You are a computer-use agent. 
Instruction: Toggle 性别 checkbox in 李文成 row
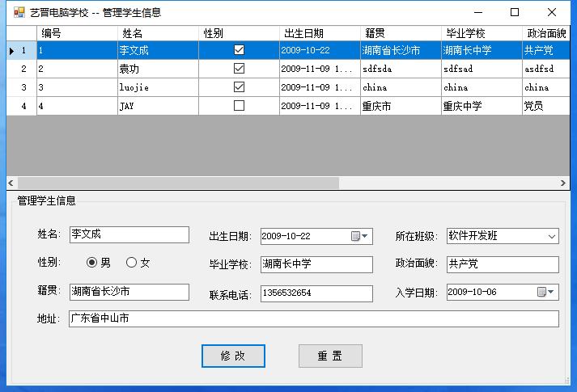tap(239, 50)
